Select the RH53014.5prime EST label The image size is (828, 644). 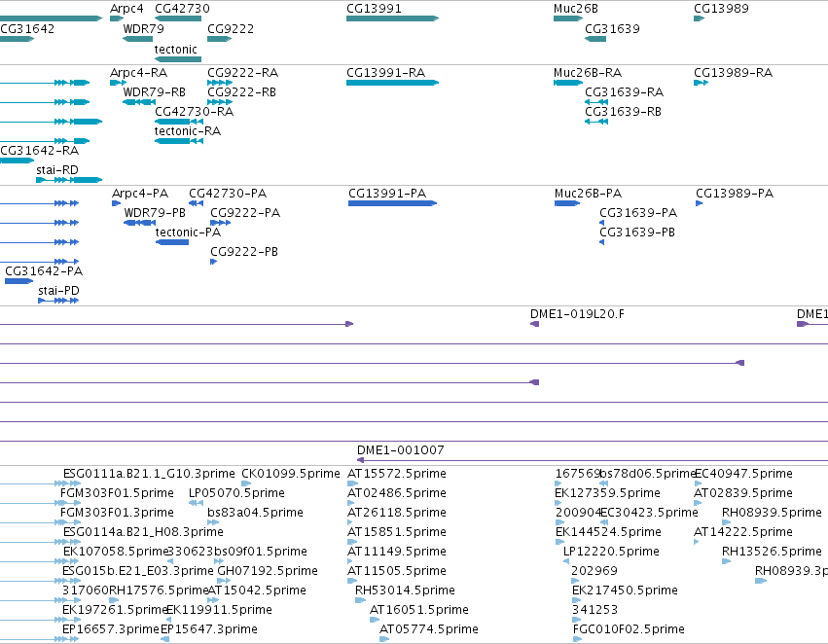405,591
